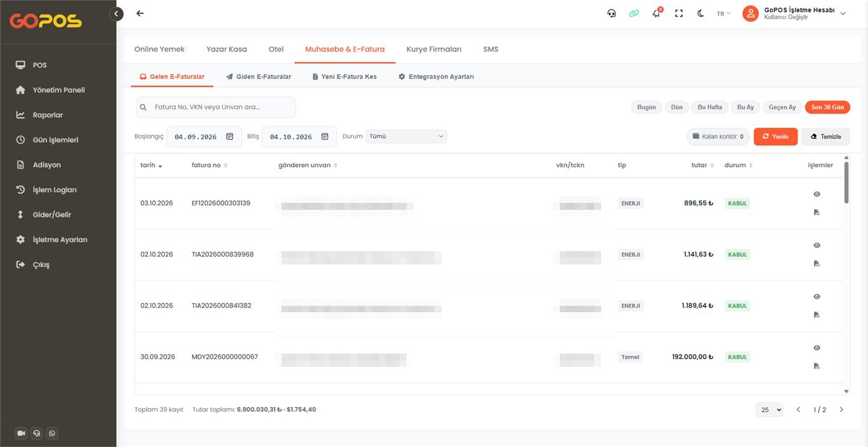Screen dimensions: 868x447
Task: Toggle dark mode with the moon icon
Action: pos(701,13)
